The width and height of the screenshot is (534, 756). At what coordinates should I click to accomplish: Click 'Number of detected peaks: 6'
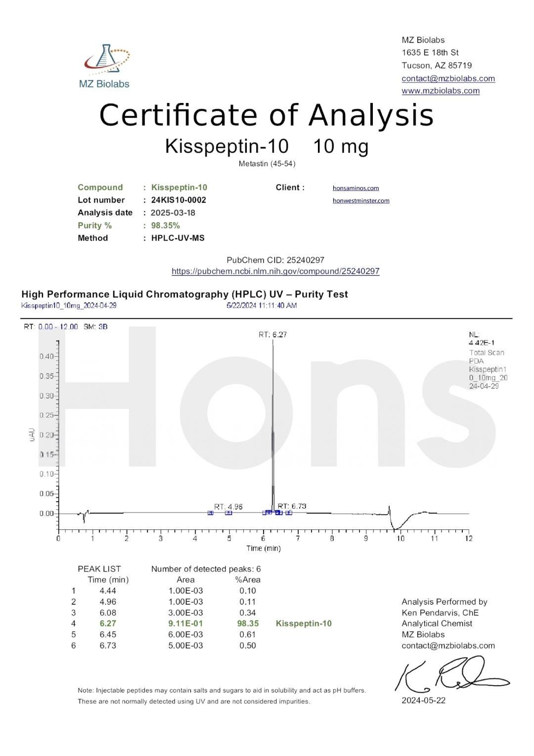coord(206,569)
